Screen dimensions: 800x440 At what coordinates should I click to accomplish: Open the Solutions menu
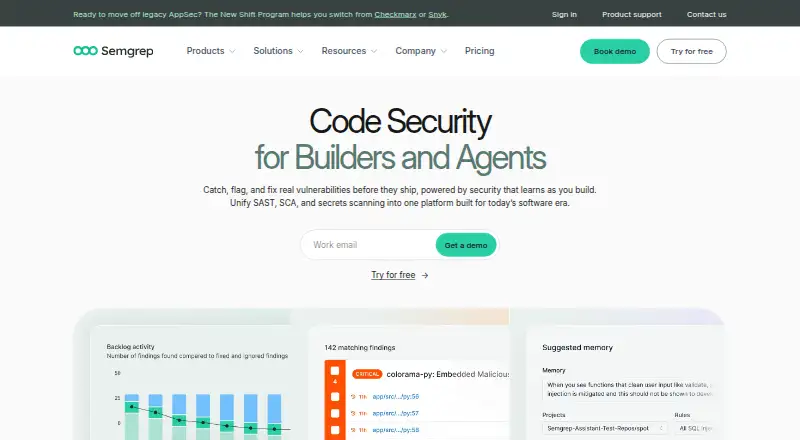273,51
